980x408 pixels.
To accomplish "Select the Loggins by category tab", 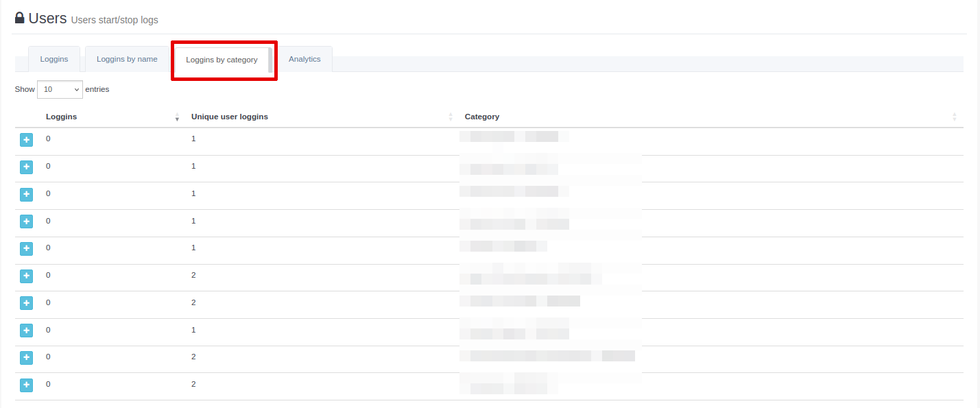I will click(x=222, y=60).
